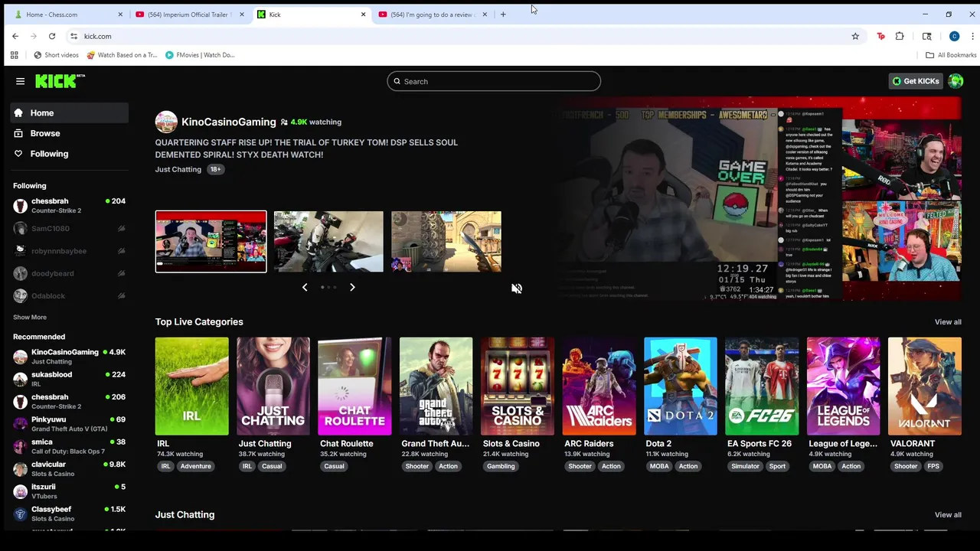Close the Kick browser tab
Image resolution: width=980 pixels, height=551 pixels.
(x=363, y=15)
